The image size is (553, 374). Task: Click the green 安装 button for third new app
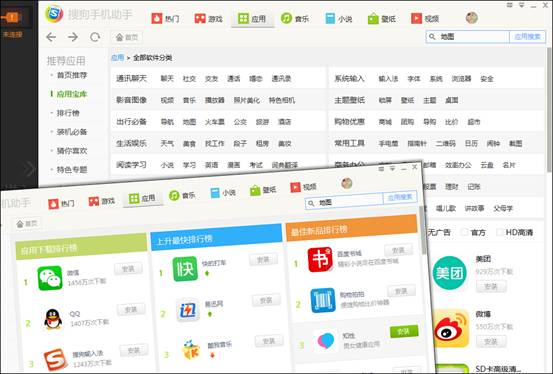click(x=404, y=331)
